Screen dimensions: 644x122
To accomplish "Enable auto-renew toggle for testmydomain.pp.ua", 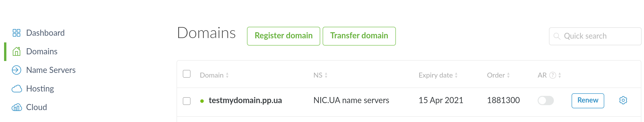I will 545,101.
